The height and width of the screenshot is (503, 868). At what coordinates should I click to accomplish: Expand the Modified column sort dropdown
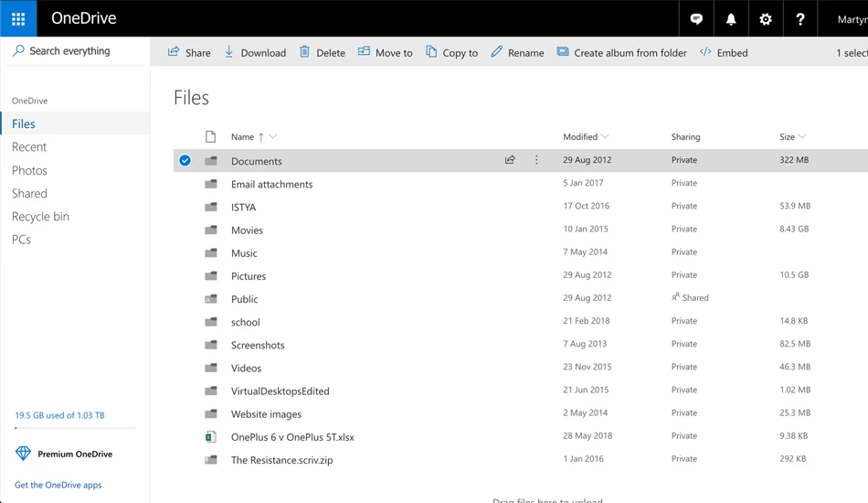(605, 137)
